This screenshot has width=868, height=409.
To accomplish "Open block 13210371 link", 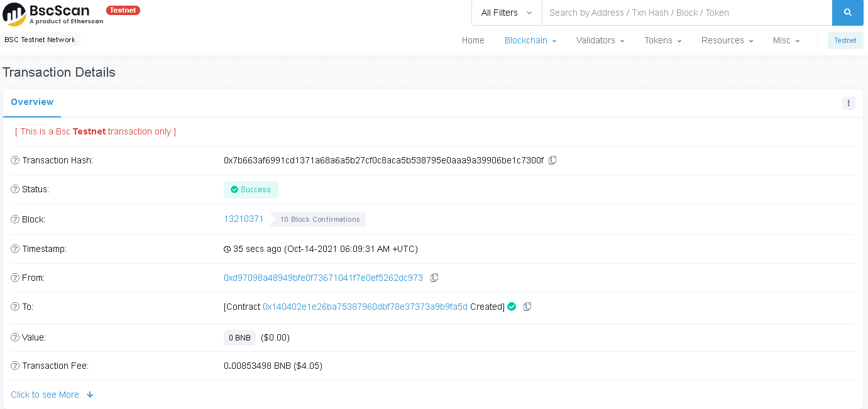I will [x=244, y=219].
